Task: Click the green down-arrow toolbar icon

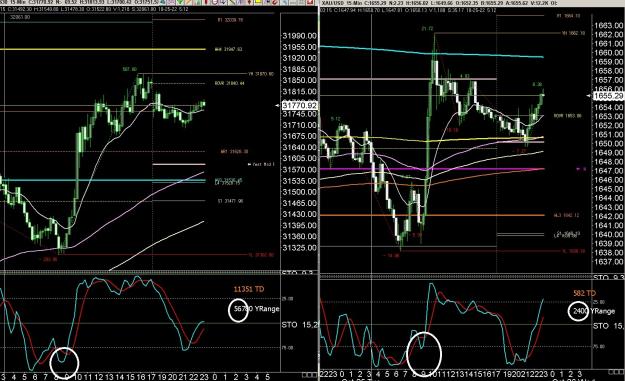Action: pos(180,2)
